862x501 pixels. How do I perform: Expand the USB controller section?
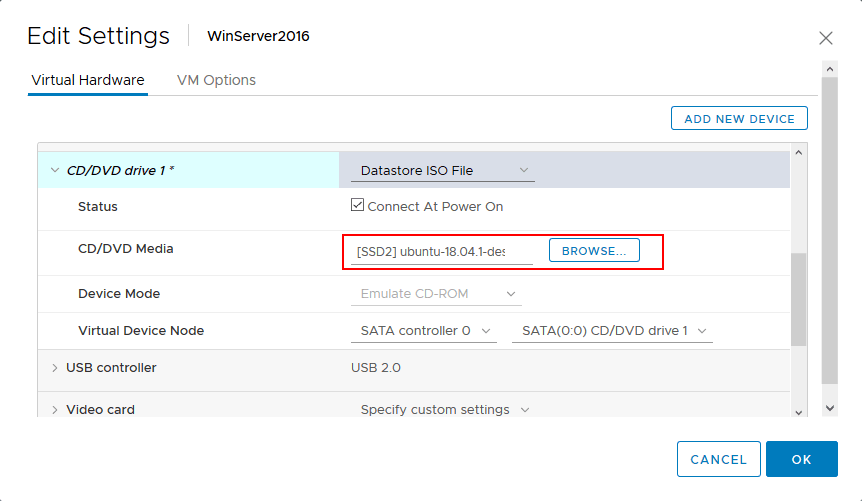[x=54, y=368]
